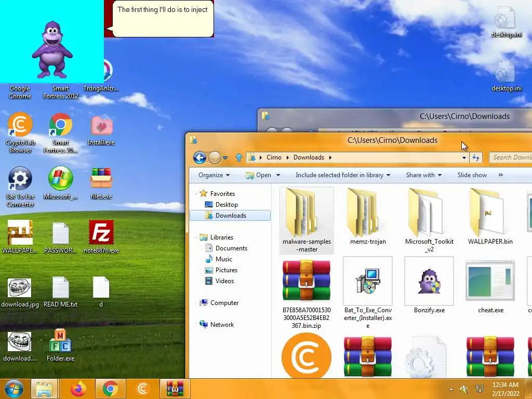Select the WALLPAPE... desktop file

point(20,237)
